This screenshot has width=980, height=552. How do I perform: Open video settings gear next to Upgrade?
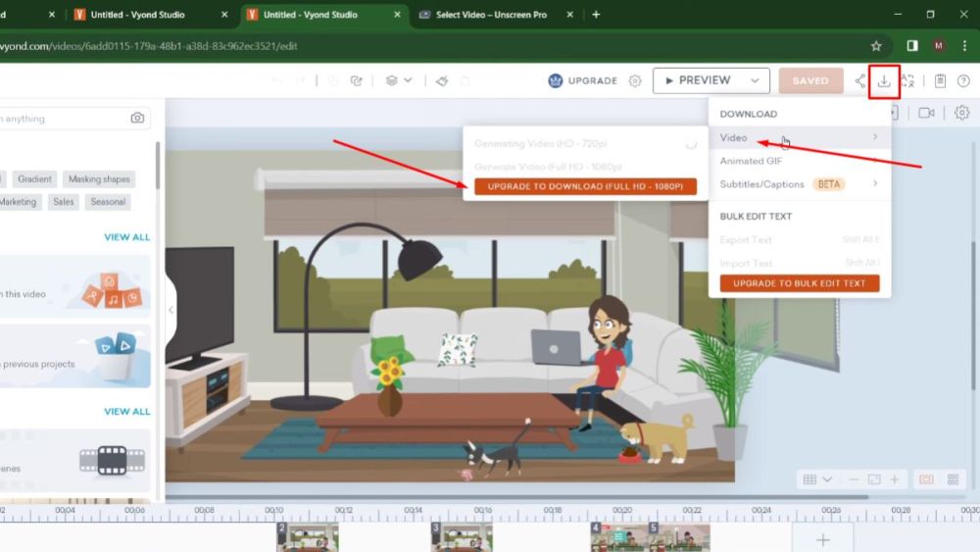tap(635, 80)
